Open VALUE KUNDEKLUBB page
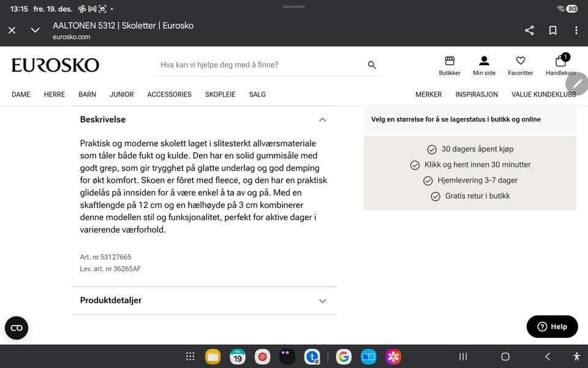588x368 pixels. (x=543, y=94)
